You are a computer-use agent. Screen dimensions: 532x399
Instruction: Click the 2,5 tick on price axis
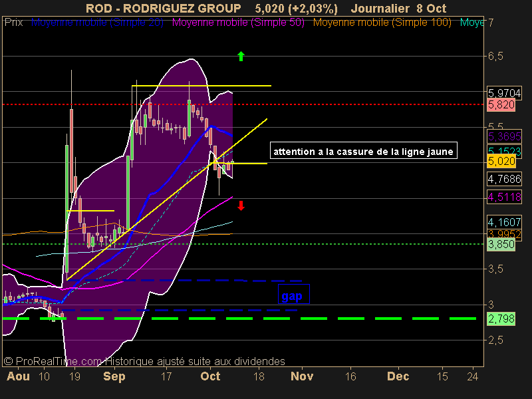point(495,340)
